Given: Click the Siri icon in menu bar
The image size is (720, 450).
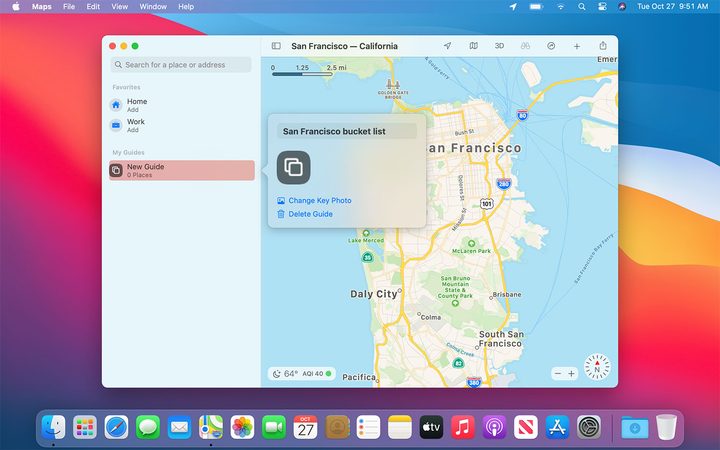Looking at the screenshot, I should pyautogui.click(x=622, y=6).
